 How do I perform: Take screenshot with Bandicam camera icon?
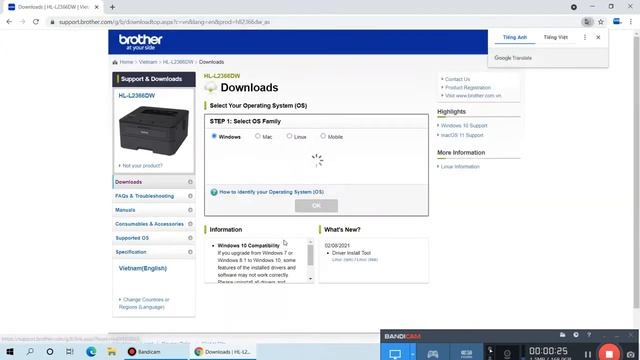[631, 354]
